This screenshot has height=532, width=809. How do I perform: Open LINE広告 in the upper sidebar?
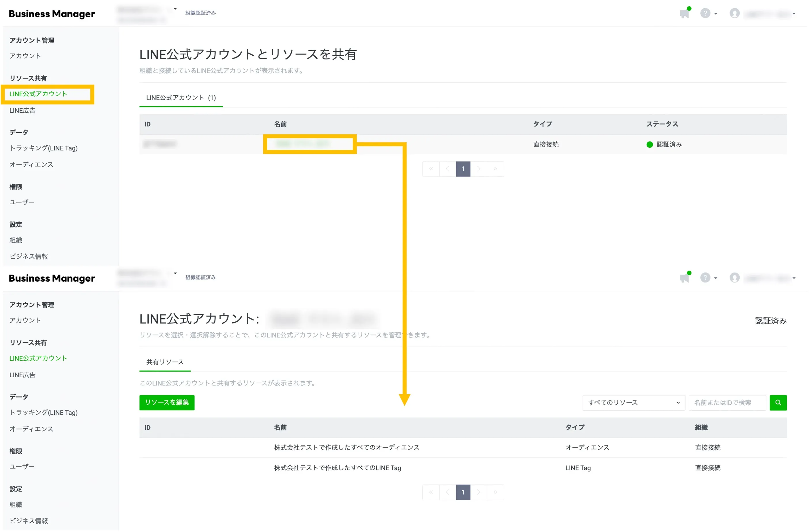(22, 111)
